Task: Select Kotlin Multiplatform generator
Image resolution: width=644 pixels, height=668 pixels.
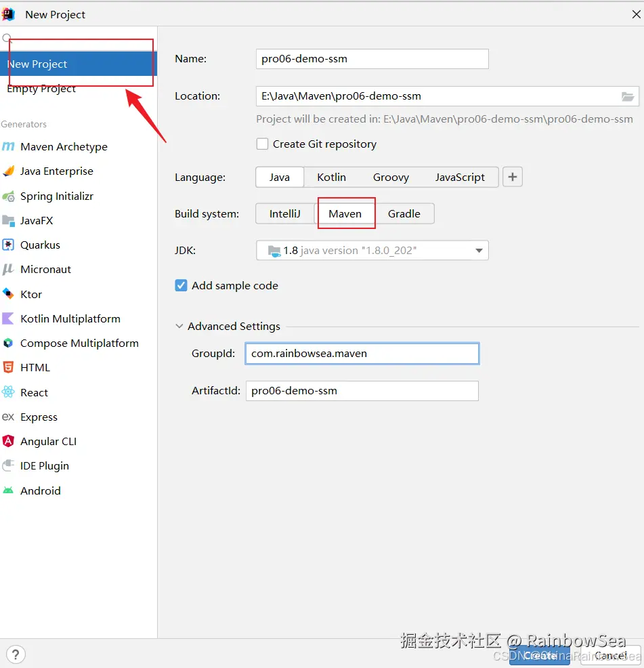Action: (79, 318)
